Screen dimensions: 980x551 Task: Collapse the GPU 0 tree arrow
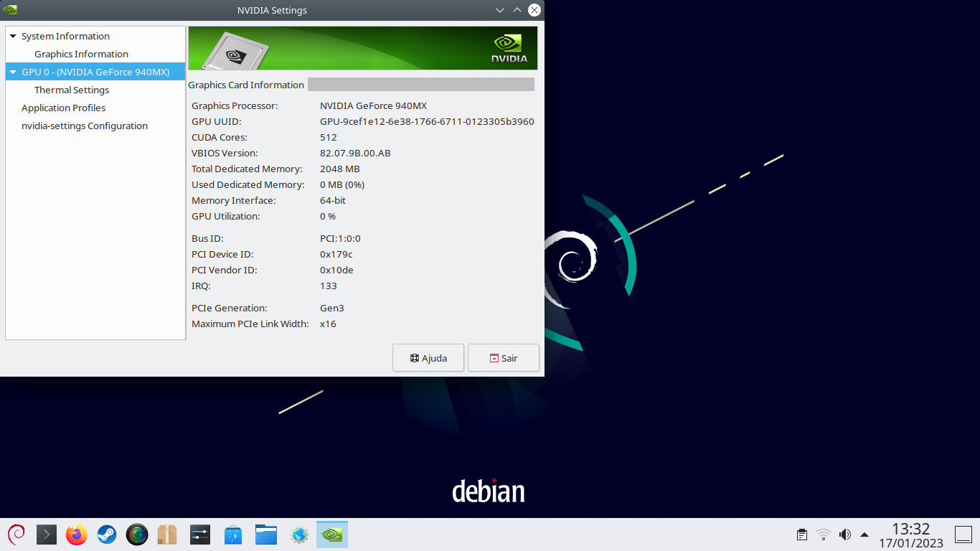pos(13,72)
